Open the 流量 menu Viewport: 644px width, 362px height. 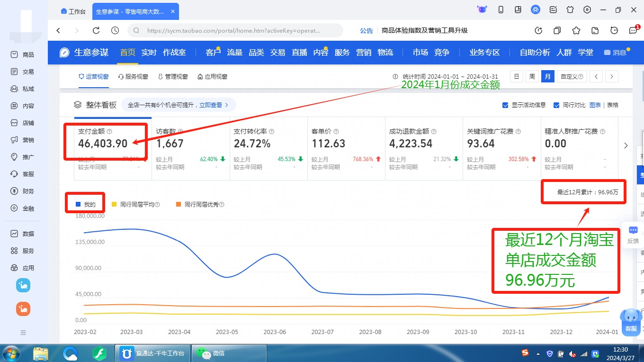coord(234,53)
